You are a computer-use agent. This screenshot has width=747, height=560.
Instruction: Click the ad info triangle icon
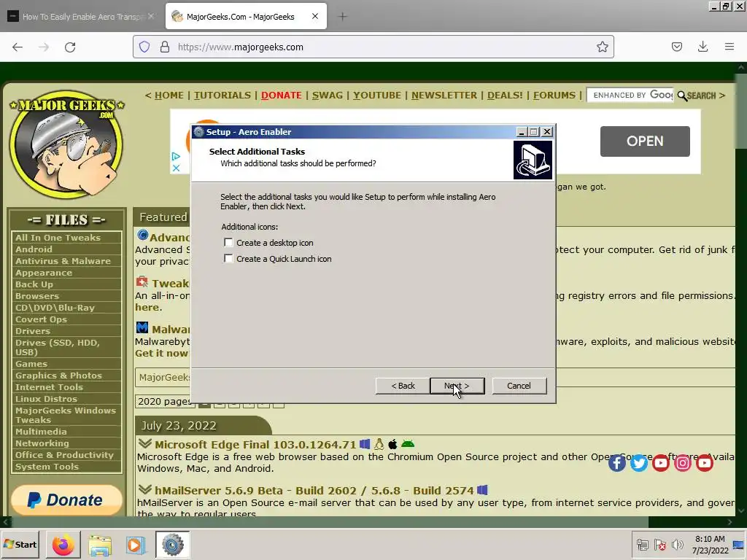pos(176,156)
